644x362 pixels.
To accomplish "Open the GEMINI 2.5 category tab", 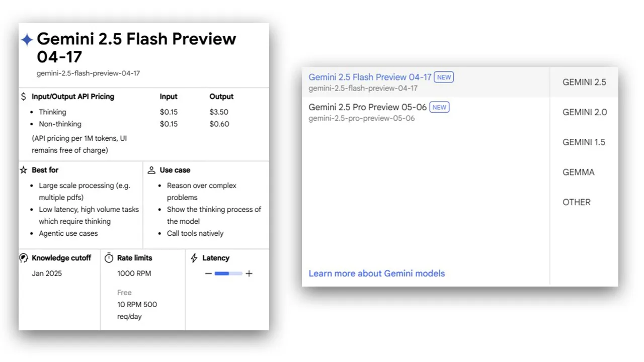I will point(584,82).
